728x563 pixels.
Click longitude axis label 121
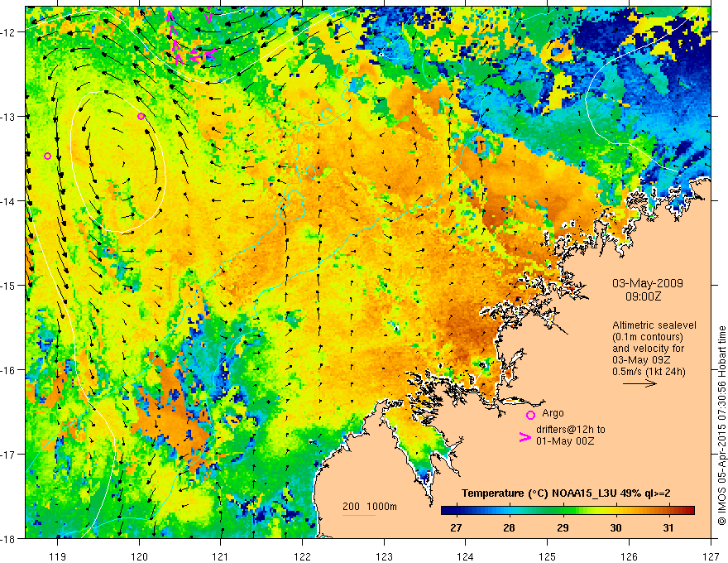tap(221, 556)
